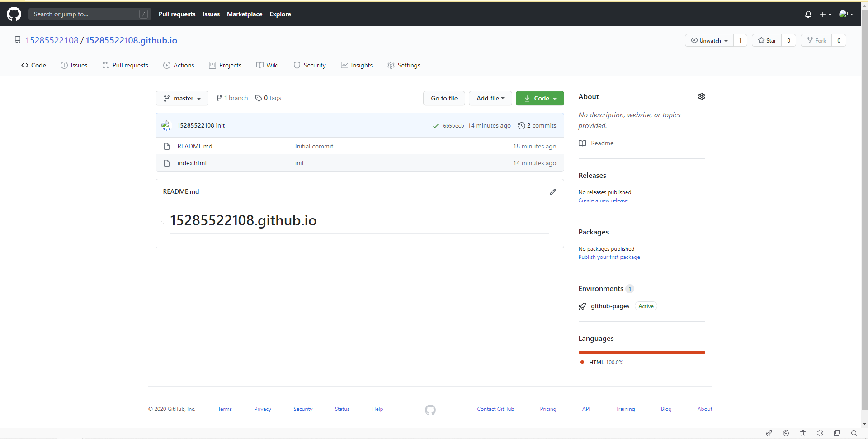Open the Wiki tab
Screen dimensions: 868x439
click(x=267, y=65)
